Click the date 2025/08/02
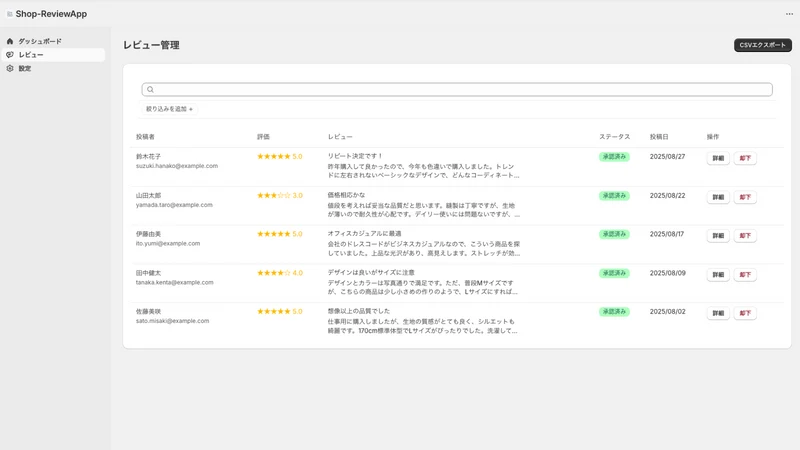This screenshot has width=800, height=450. [x=667, y=311]
